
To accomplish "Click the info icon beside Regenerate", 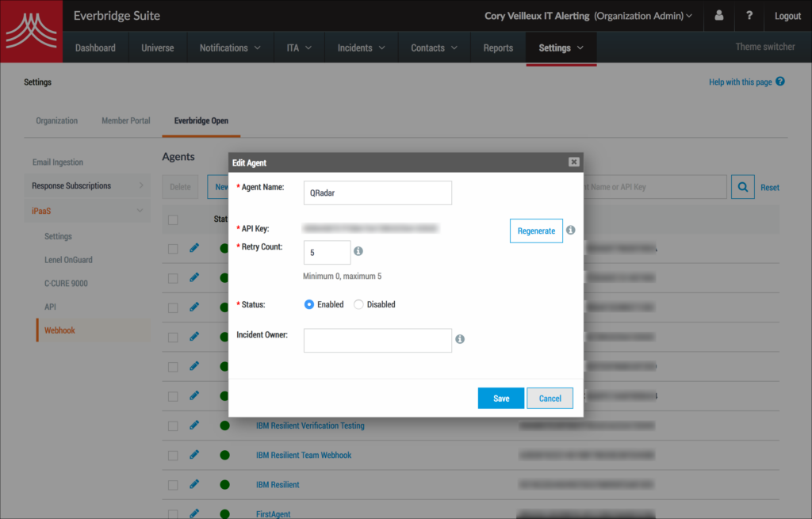I will 570,230.
